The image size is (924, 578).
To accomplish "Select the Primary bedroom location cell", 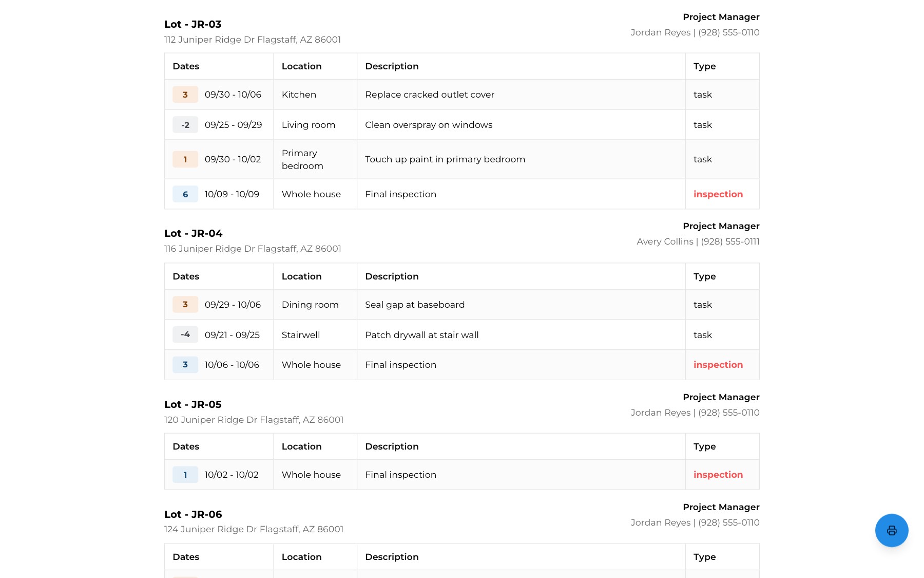I will point(315,159).
